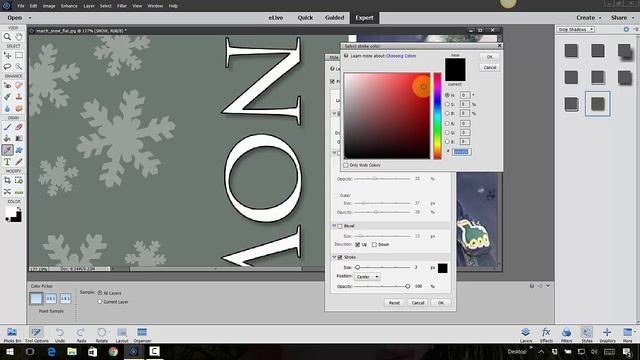Select the Lasso tool

pos(7,67)
